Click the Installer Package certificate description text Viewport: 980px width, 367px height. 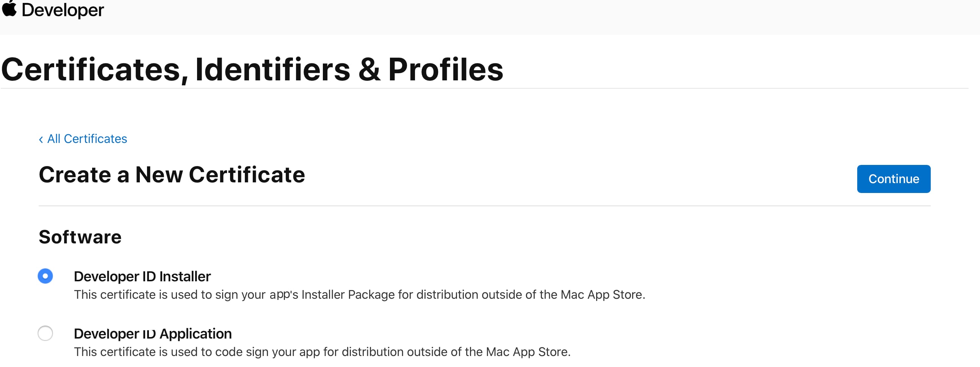click(x=359, y=295)
